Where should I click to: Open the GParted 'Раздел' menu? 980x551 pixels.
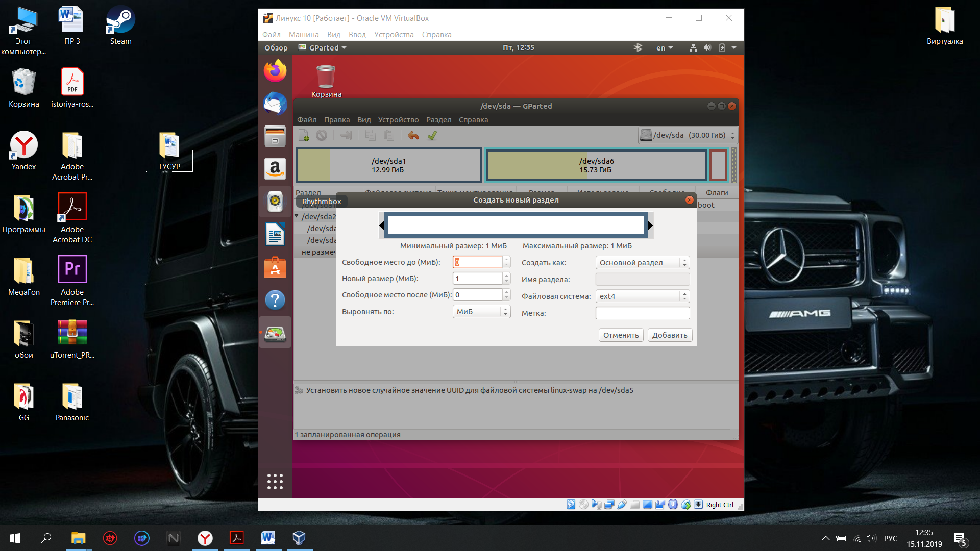[439, 120]
